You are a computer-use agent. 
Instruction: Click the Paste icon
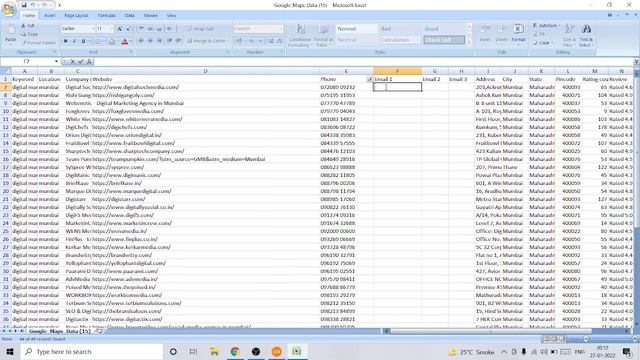[11, 33]
